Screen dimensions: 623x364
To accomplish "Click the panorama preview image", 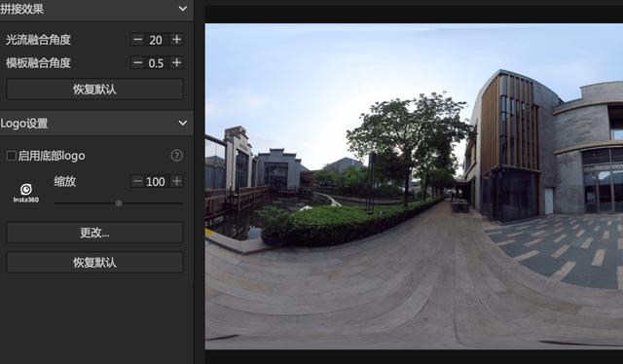I will coord(414,186).
